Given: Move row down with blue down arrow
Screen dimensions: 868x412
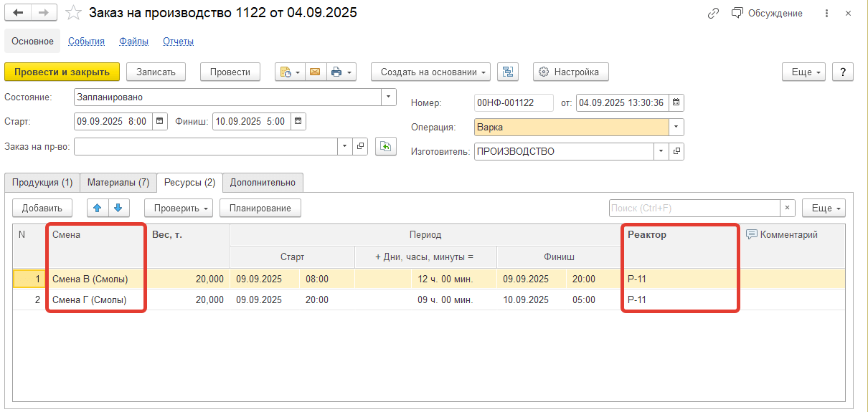Looking at the screenshot, I should coord(119,208).
